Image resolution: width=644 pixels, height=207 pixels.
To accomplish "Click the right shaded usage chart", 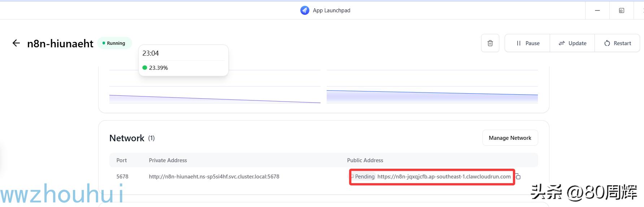I will coord(432,96).
